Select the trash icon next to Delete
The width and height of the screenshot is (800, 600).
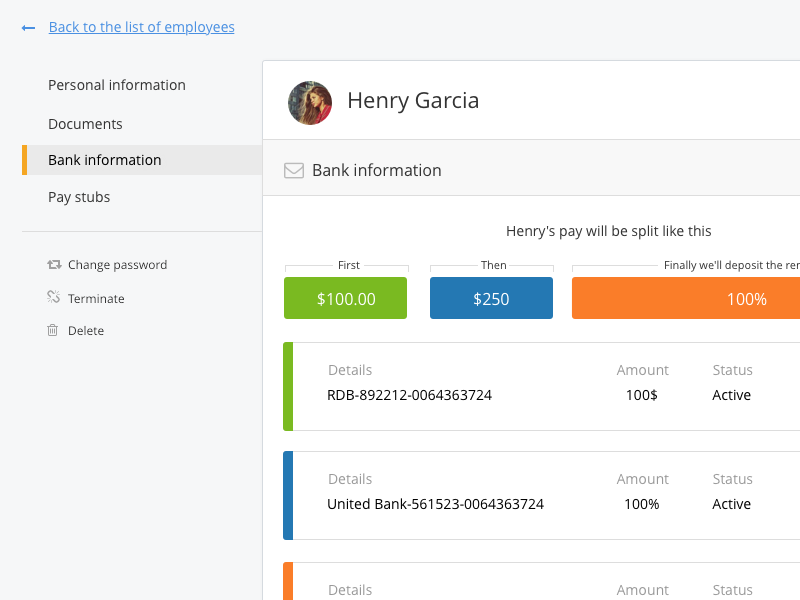52,330
